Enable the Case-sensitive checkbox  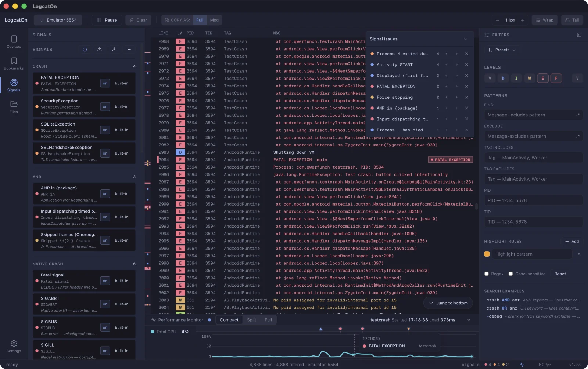click(x=510, y=274)
